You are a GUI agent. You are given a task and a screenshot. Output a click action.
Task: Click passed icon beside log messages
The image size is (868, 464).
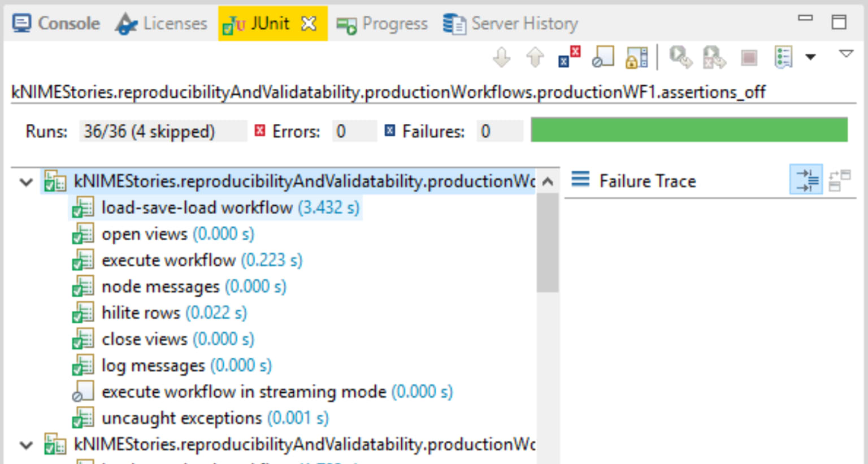click(83, 366)
